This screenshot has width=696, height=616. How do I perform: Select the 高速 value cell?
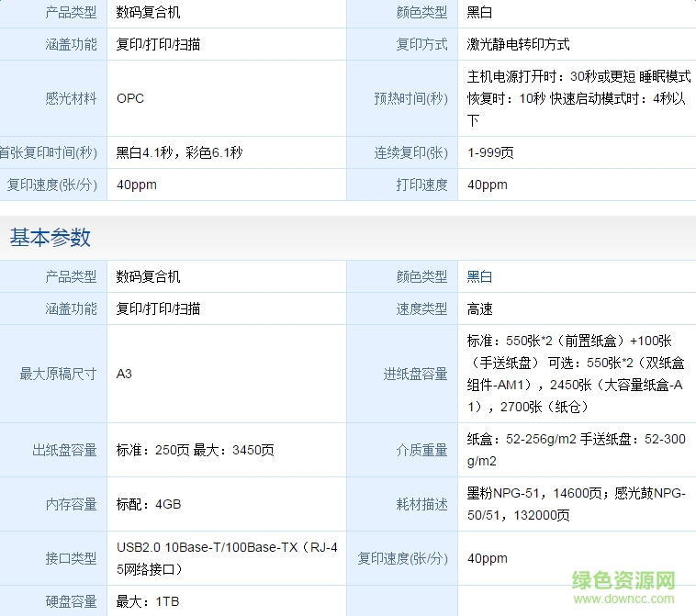pyautogui.click(x=479, y=308)
